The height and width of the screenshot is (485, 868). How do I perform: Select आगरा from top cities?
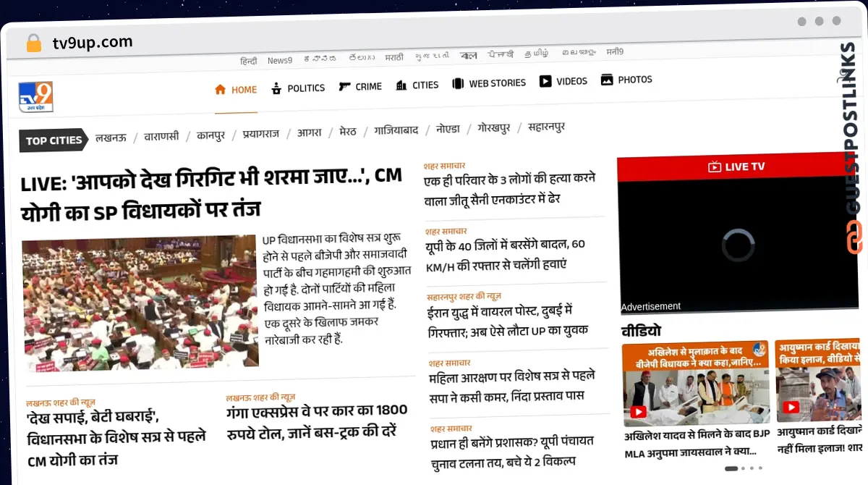[x=309, y=132]
